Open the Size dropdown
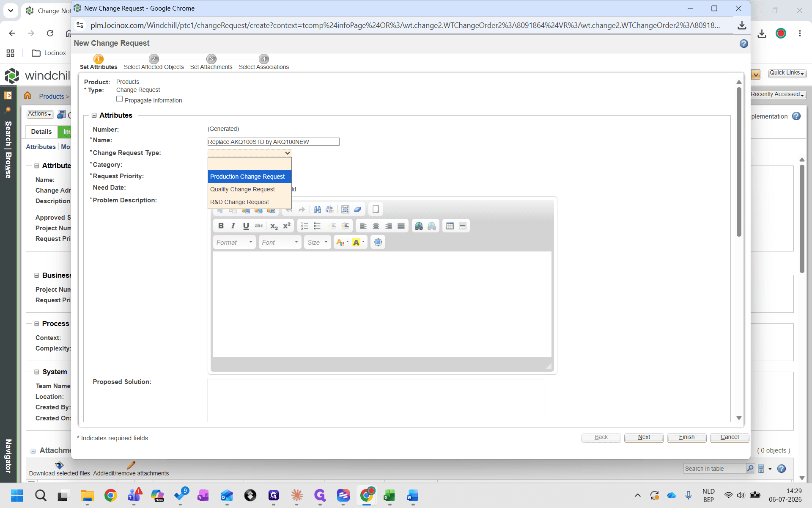812x508 pixels. 318,242
